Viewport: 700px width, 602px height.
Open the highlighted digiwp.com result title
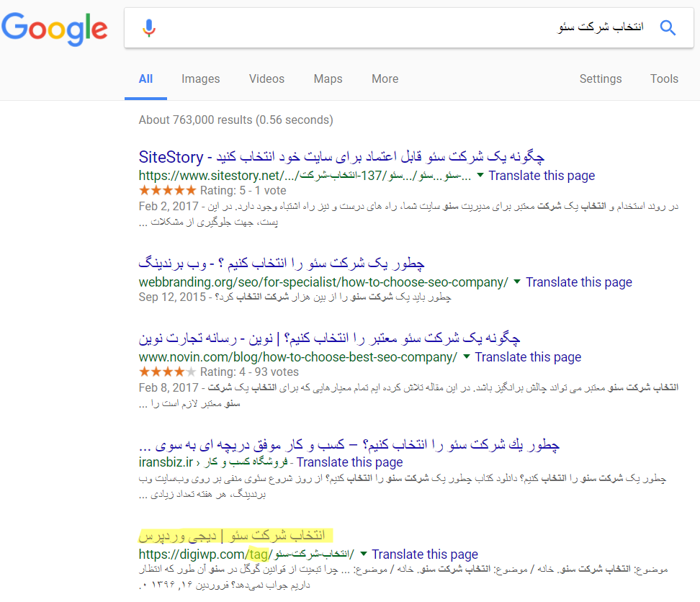click(x=232, y=536)
